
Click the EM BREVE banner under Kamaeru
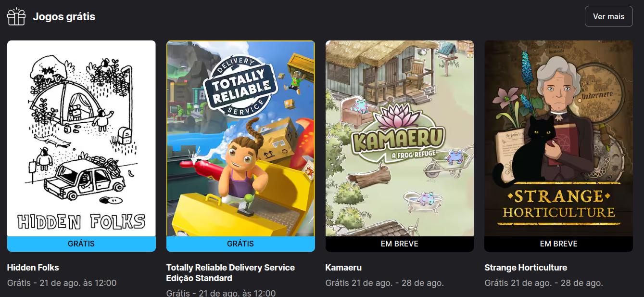coord(400,244)
